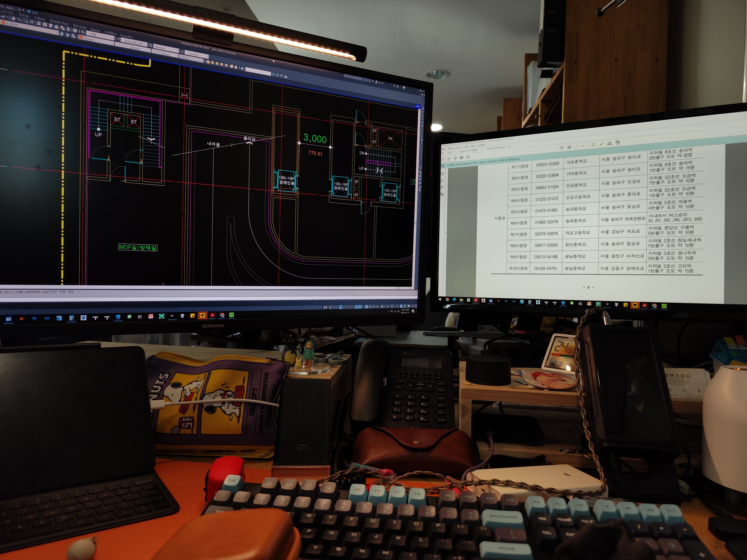Open SketchUp on Samsung monitor taskbar
Viewport: 747px width, 560px height.
click(x=83, y=318)
